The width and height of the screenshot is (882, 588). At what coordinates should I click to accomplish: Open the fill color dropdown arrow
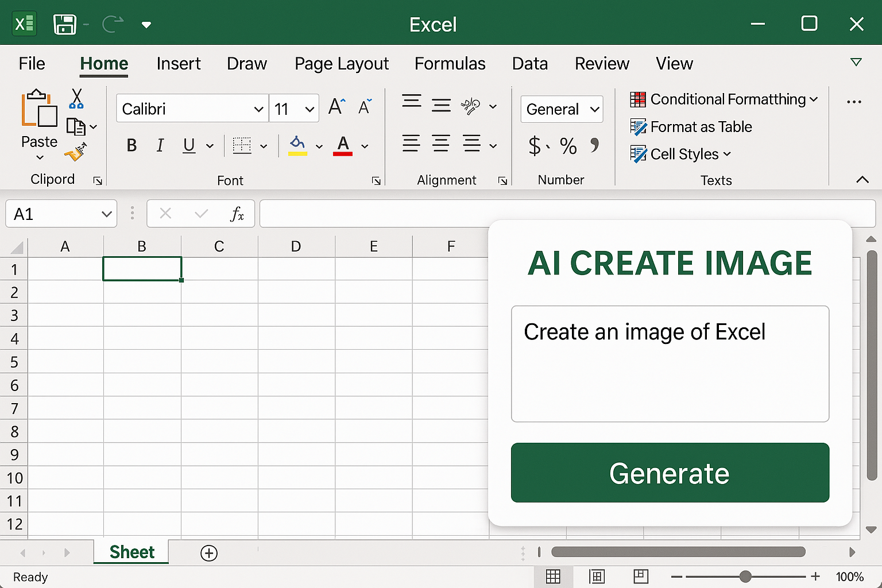[x=319, y=146]
